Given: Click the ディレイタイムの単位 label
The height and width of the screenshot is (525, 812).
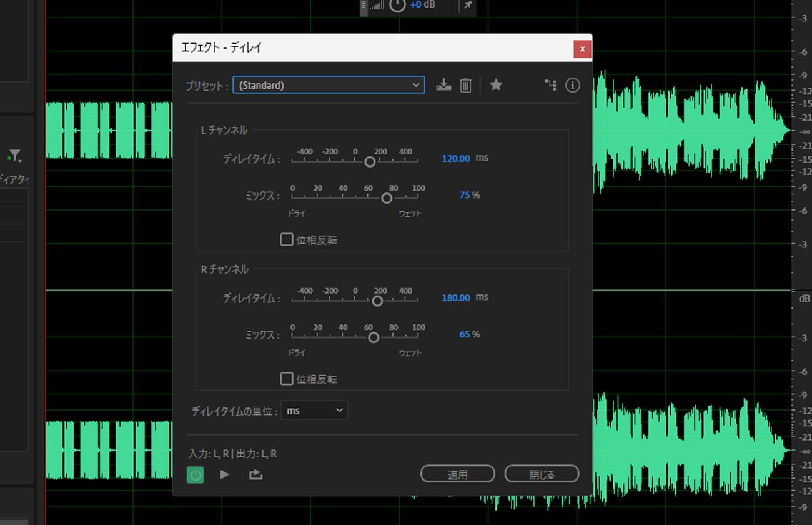Looking at the screenshot, I should 234,411.
